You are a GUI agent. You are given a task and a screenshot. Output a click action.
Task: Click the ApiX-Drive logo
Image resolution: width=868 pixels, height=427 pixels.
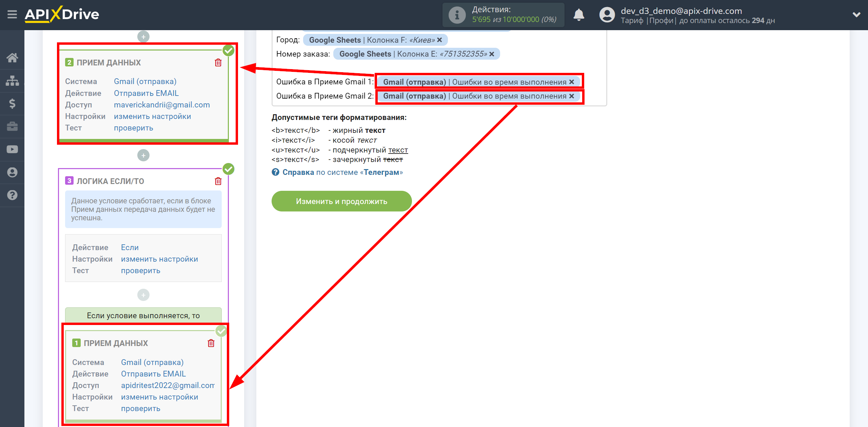(x=62, y=15)
